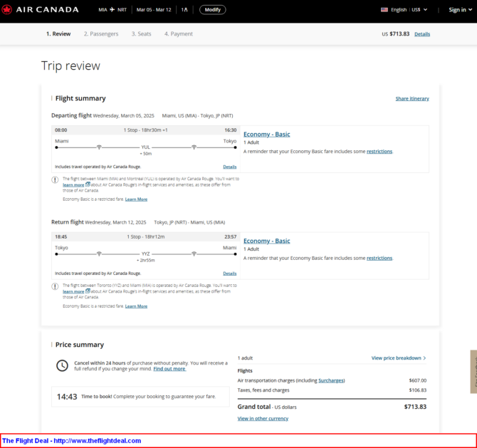
Task: Click the warning icon under return flight
Action: tap(55, 286)
